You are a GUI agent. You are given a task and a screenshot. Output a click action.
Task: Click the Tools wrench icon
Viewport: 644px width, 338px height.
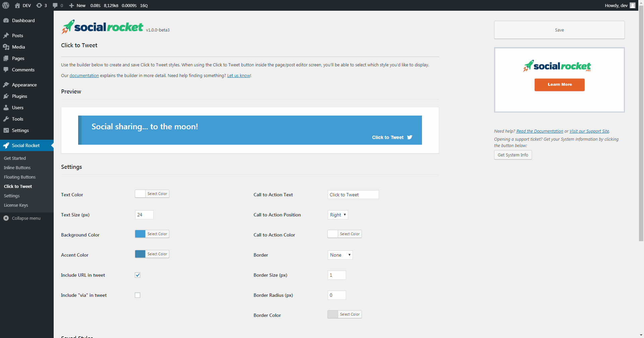pyautogui.click(x=6, y=119)
